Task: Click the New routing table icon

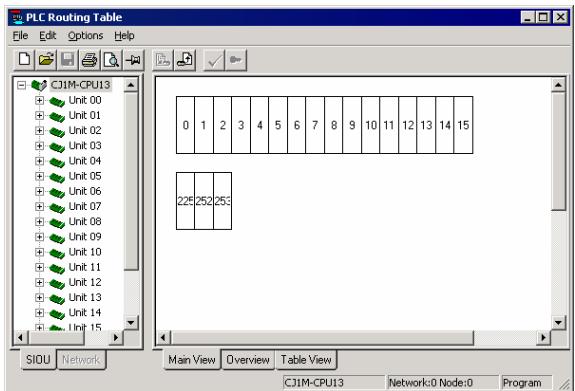Action: pos(24,59)
